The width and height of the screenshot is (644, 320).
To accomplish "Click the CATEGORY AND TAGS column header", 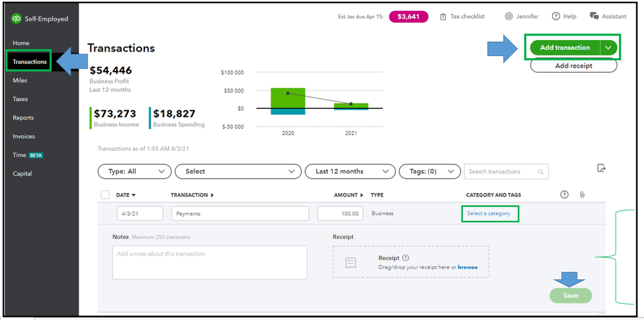I will [x=493, y=195].
